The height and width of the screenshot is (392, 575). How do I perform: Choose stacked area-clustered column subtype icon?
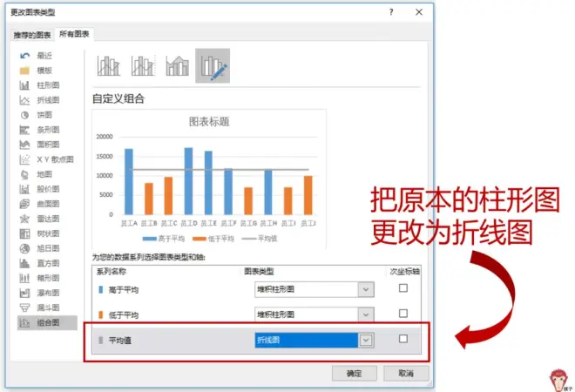178,66
